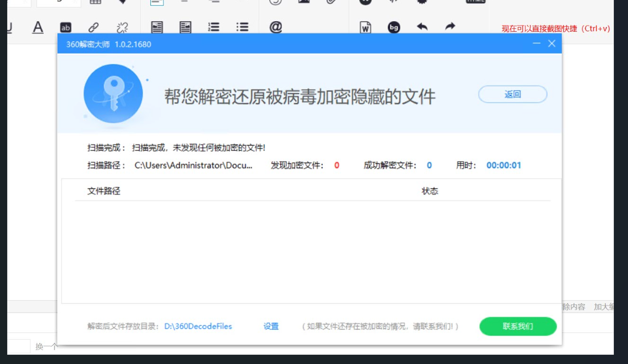Click the insert hyperlink chain icon
This screenshot has height=364, width=628.
[94, 27]
